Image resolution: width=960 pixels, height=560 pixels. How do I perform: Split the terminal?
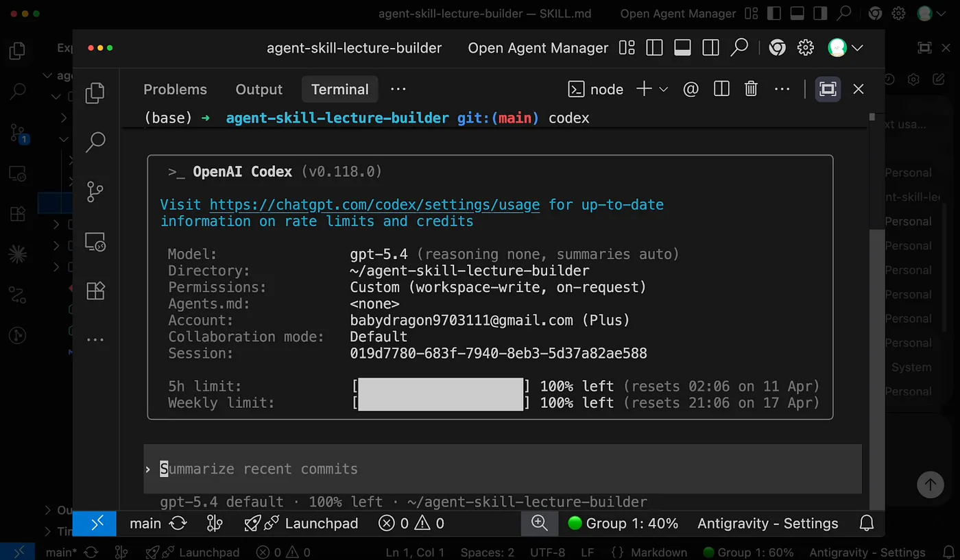(x=721, y=89)
